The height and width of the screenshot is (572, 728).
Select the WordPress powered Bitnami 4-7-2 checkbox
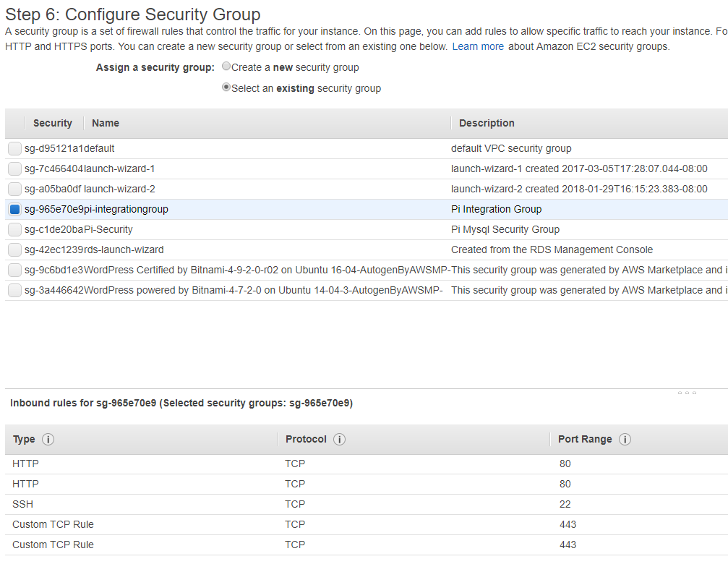pos(15,290)
